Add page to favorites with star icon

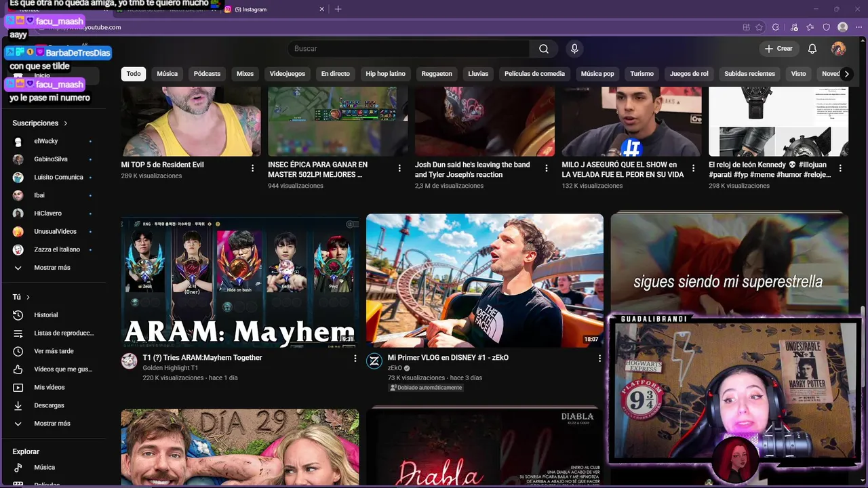[x=759, y=27]
